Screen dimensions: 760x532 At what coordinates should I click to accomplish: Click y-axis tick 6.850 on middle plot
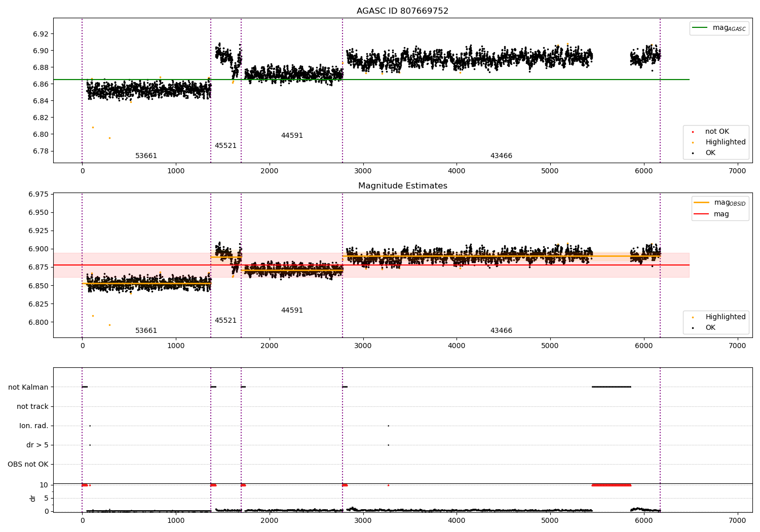[x=39, y=286]
